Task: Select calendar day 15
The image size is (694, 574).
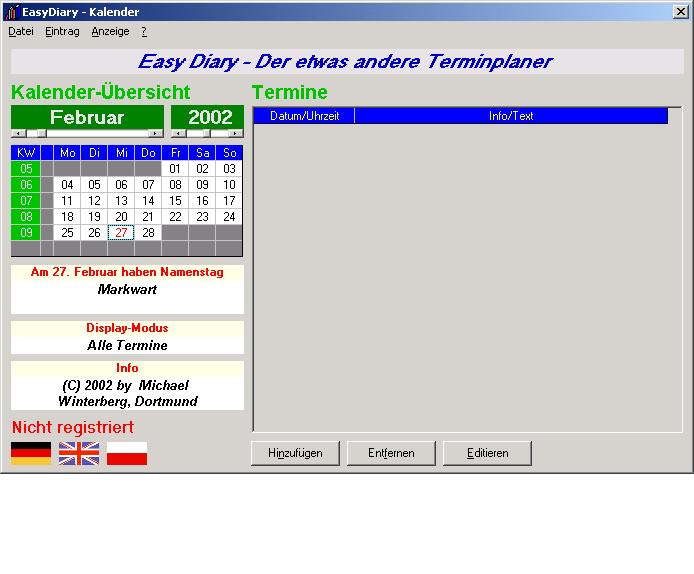Action: coord(175,201)
